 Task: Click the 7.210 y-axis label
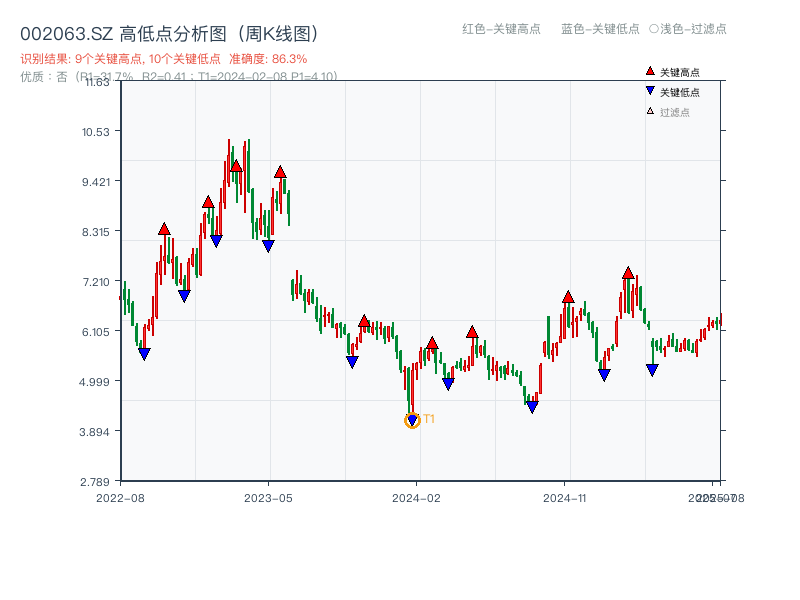[96, 282]
